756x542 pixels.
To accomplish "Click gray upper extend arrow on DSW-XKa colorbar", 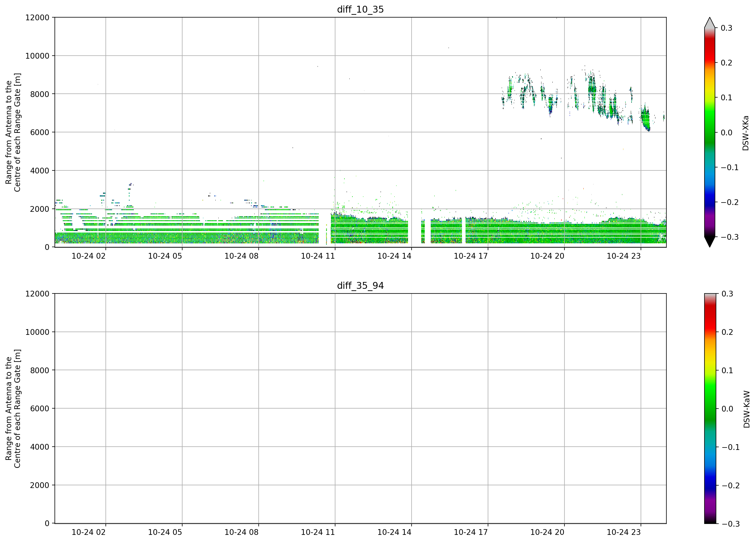I will (x=710, y=22).
